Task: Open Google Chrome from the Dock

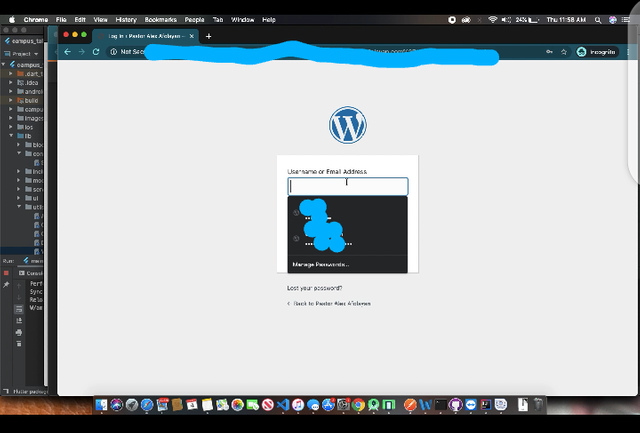Action: pyautogui.click(x=358, y=405)
